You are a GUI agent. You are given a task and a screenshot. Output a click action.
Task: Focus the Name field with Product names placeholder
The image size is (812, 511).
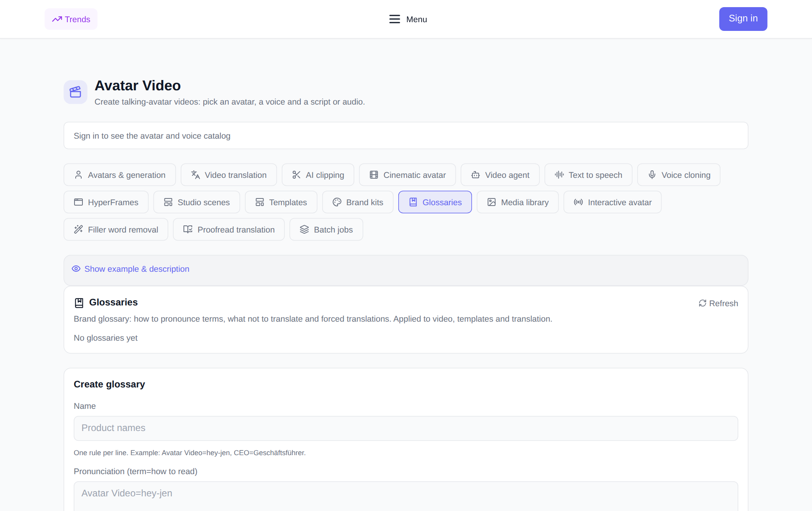[406, 428]
